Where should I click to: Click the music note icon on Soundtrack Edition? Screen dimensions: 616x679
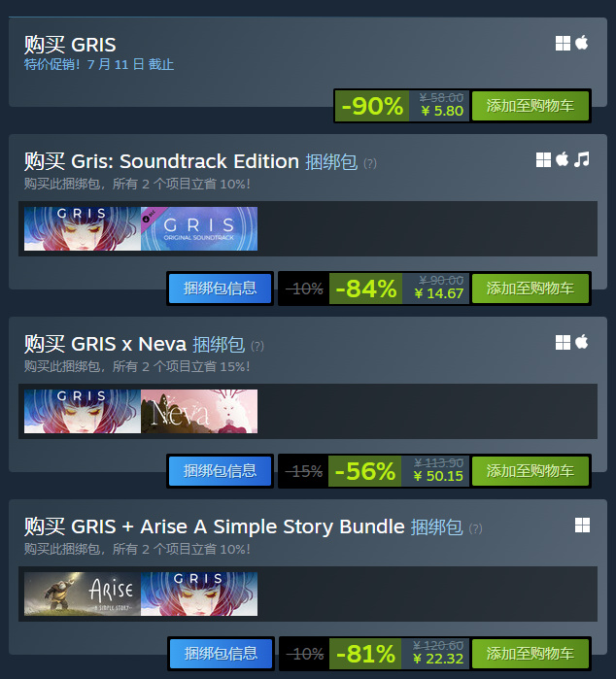[x=582, y=159]
